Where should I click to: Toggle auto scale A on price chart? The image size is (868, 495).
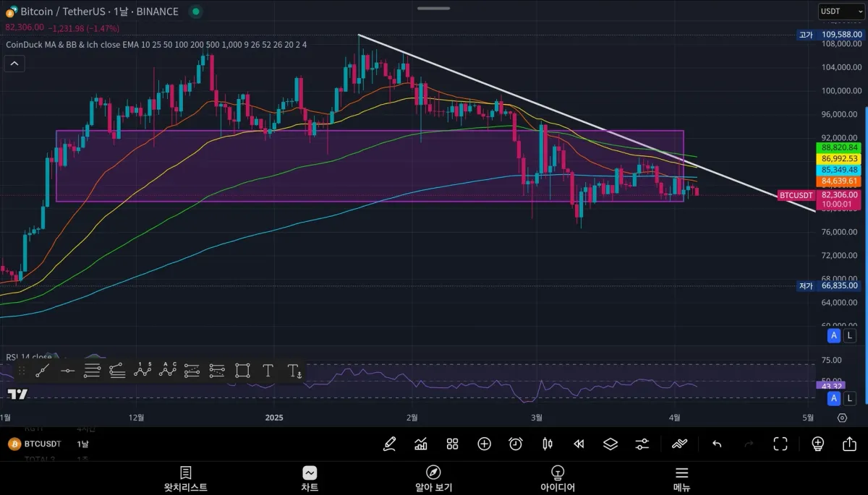tap(834, 335)
